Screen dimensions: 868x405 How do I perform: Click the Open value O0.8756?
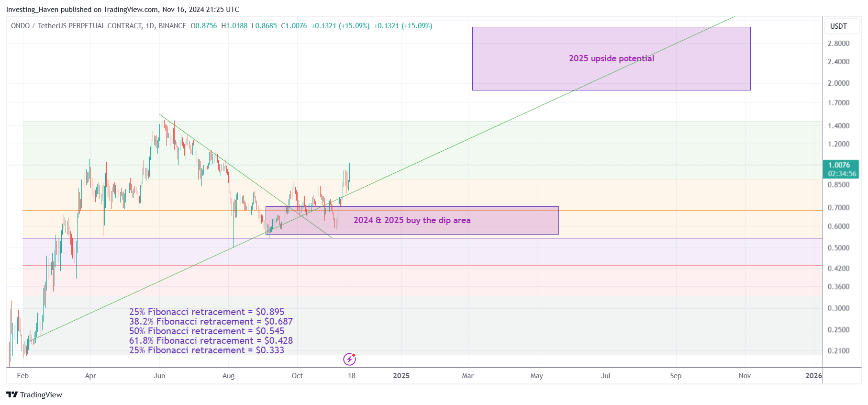(x=204, y=26)
